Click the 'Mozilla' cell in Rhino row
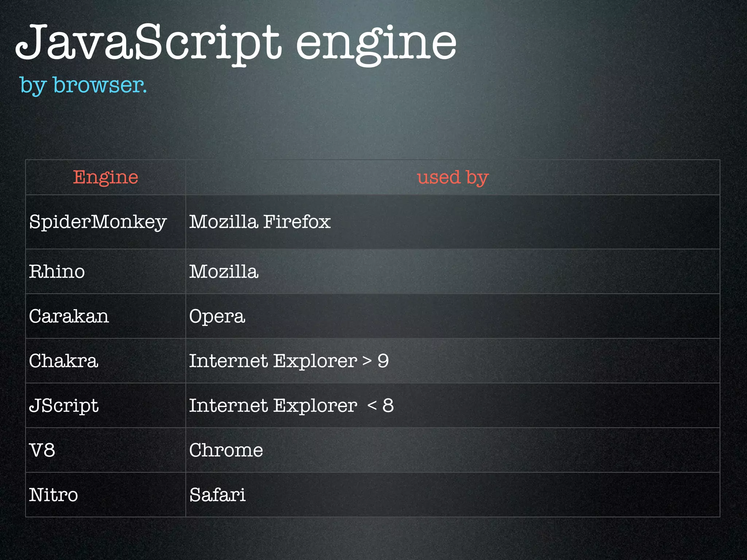The width and height of the screenshot is (747, 560). 453,272
